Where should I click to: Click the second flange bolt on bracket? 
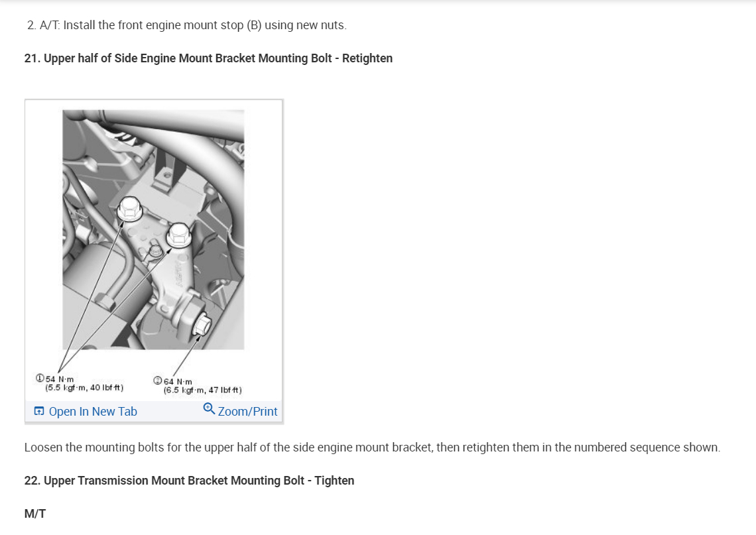tap(178, 234)
